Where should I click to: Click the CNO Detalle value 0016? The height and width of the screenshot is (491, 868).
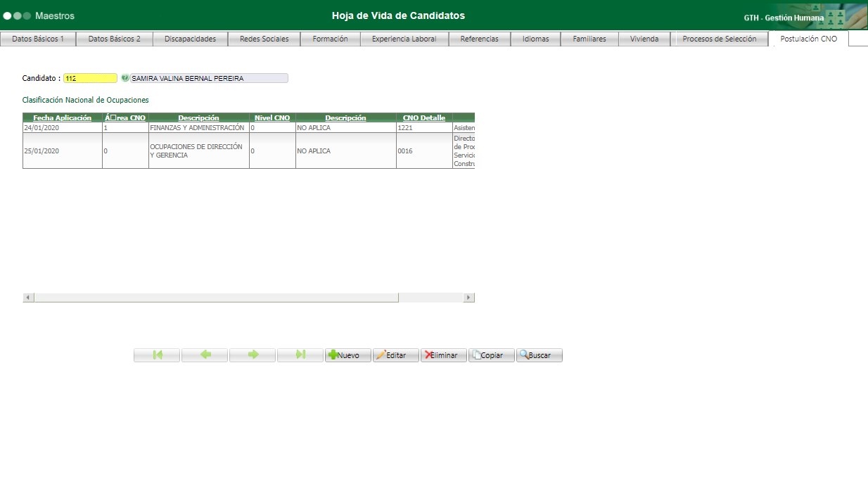pos(424,151)
